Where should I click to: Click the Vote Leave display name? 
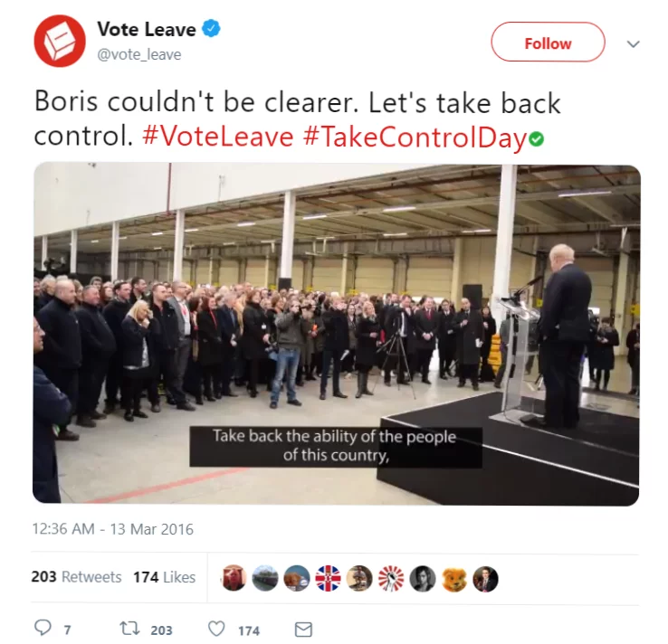tap(147, 29)
